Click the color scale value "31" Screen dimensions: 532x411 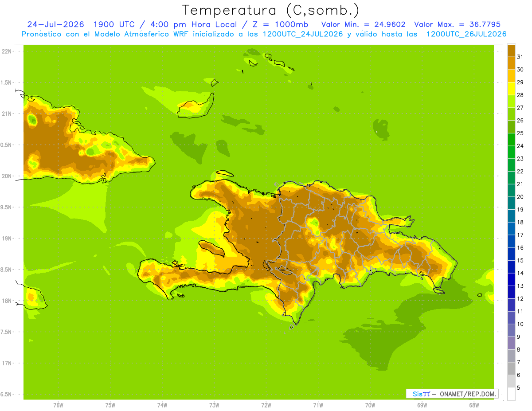520,57
